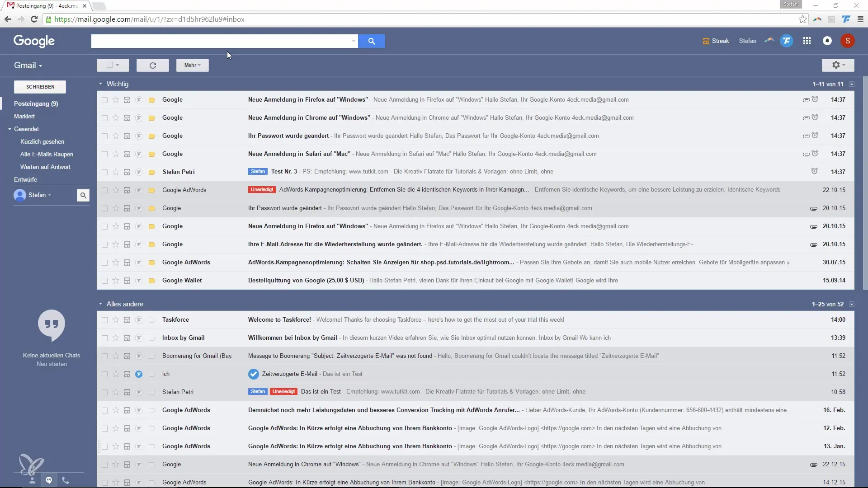Screen dimensions: 868x488
Task: Click SCHREIBEN to compose mail
Action: pos(40,87)
